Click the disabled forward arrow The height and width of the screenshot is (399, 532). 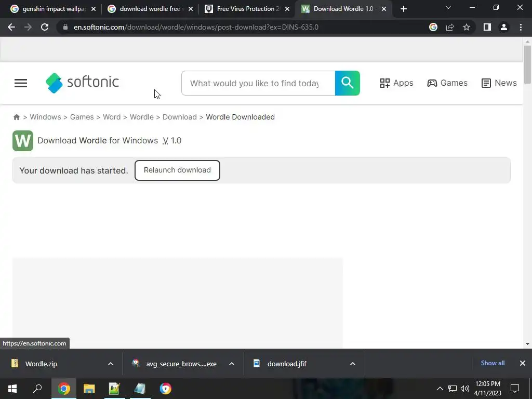[28, 27]
